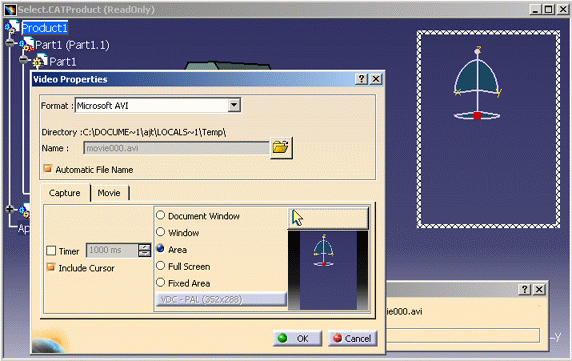Click the movie000.avi name field
This screenshot has width=572, height=361.
176,148
